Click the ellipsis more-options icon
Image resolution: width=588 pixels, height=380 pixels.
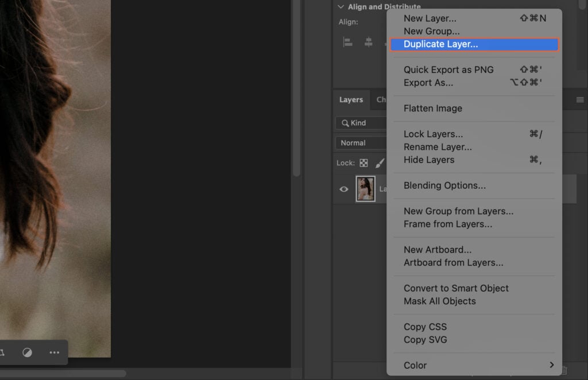(54, 352)
